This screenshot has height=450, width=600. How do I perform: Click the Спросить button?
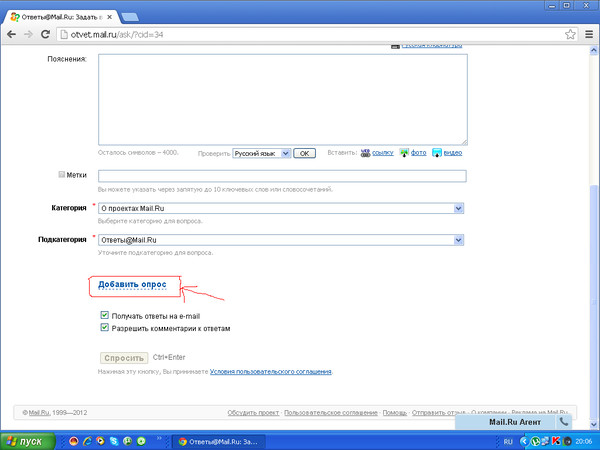pos(124,358)
